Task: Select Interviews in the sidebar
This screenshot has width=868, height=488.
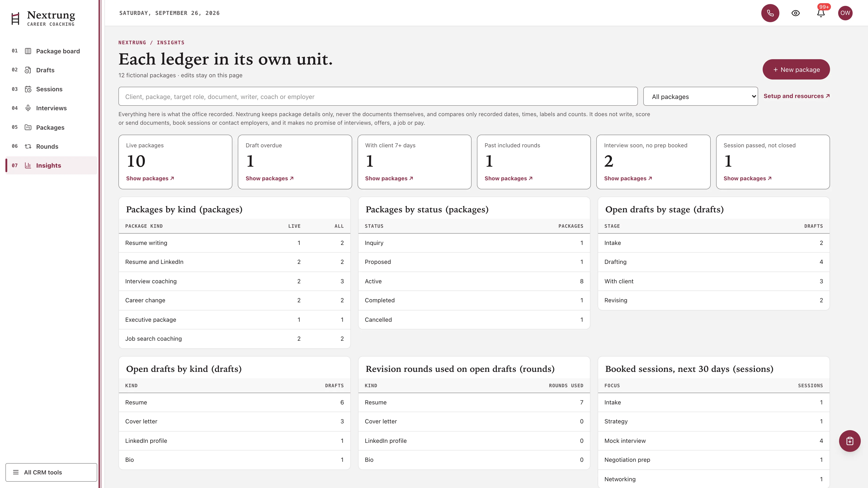Action: point(51,108)
